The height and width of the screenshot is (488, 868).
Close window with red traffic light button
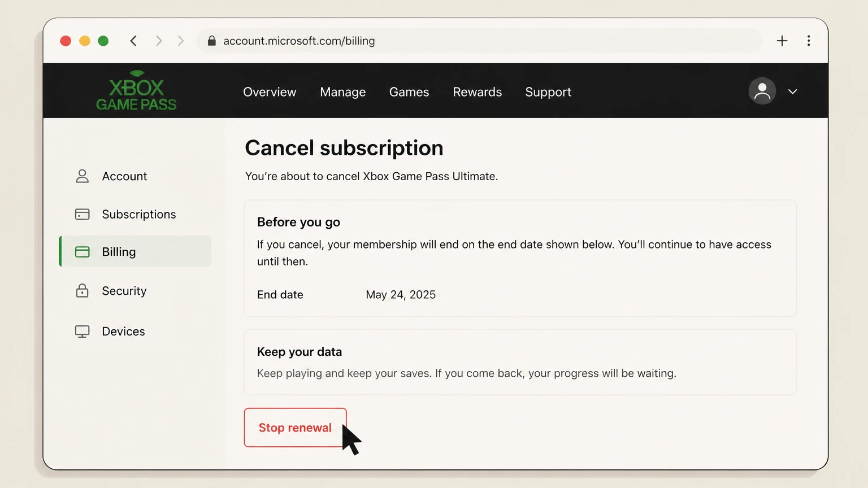click(x=66, y=41)
